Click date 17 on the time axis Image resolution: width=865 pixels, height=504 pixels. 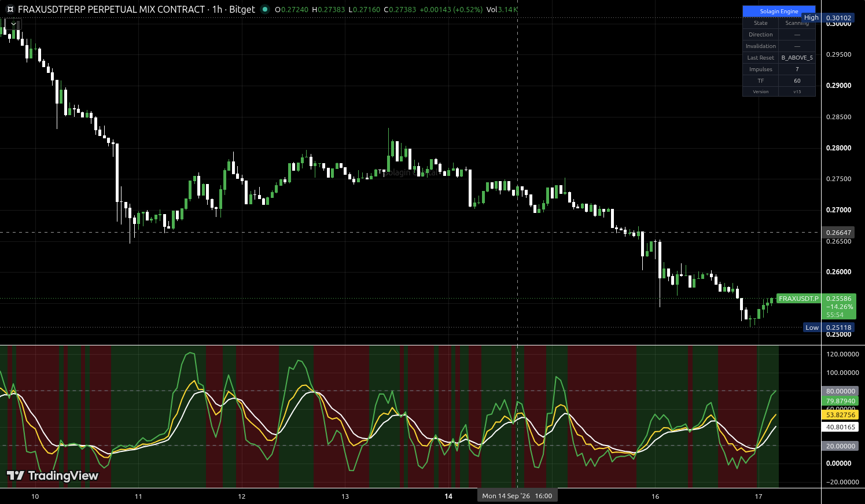(x=759, y=496)
